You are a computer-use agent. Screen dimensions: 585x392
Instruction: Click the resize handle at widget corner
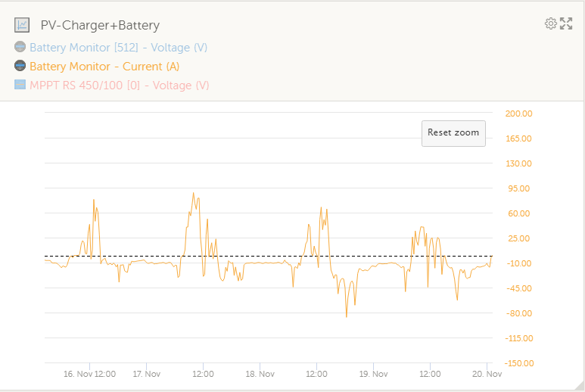click(580, 386)
